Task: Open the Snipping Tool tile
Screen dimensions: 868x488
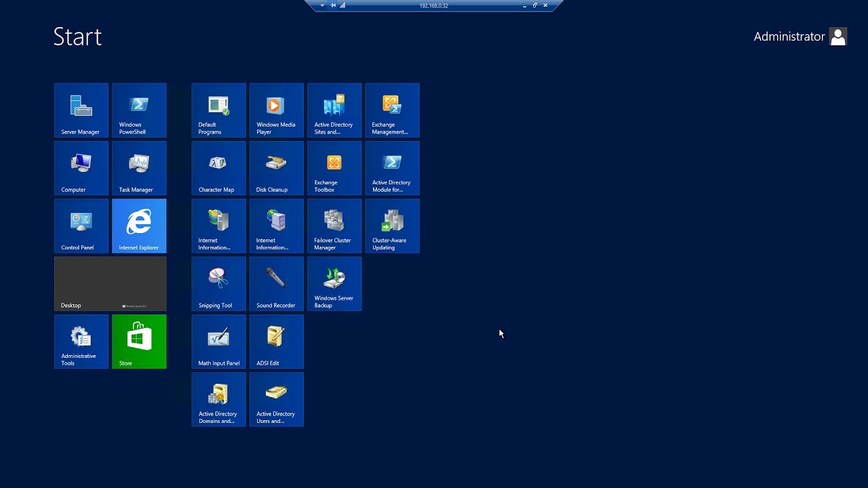Action: coord(219,283)
